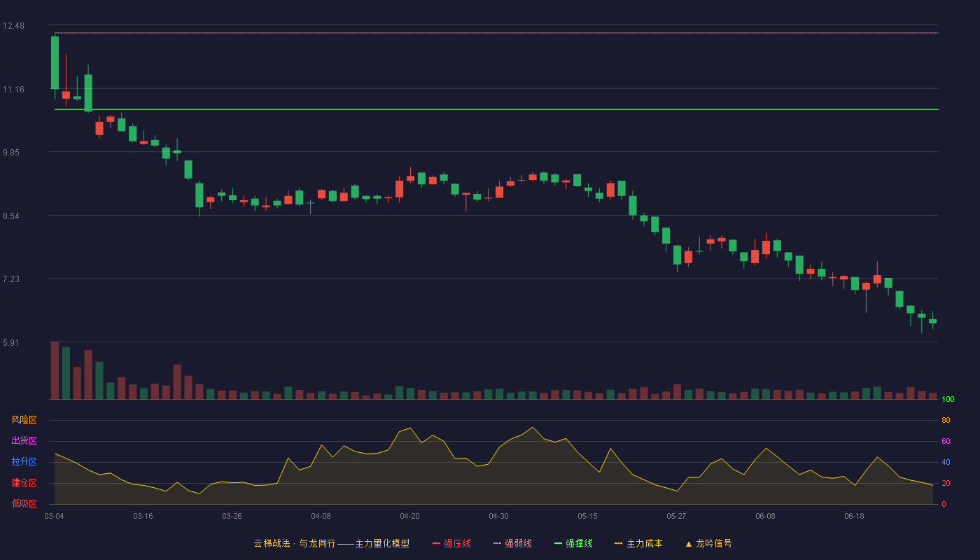Click the tallest volume bar at 03-04

click(55, 370)
